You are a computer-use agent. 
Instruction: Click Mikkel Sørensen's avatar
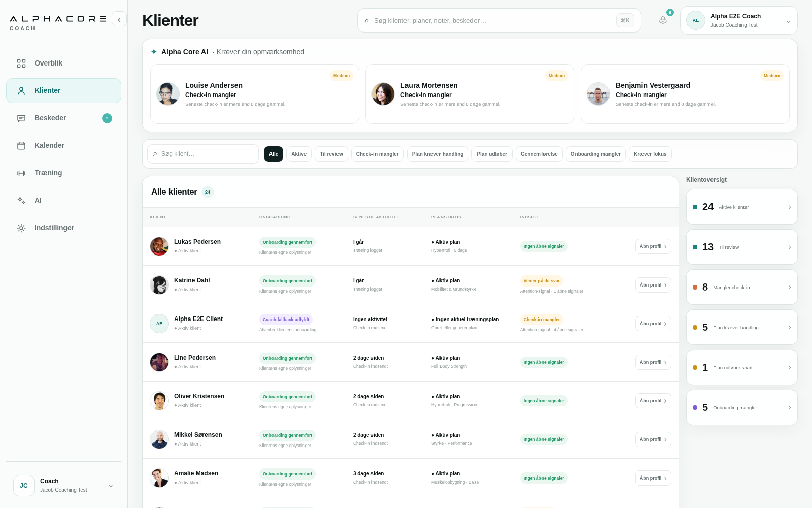coord(159,439)
